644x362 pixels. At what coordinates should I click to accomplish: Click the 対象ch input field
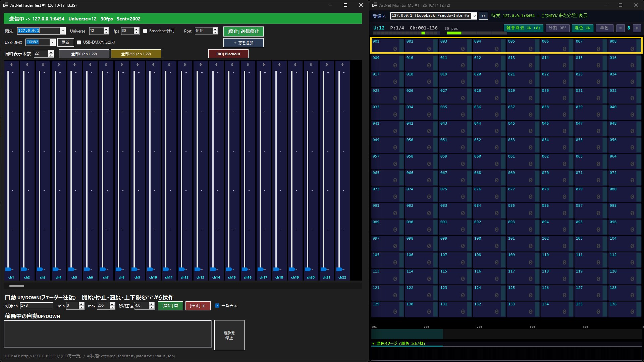[37, 306]
